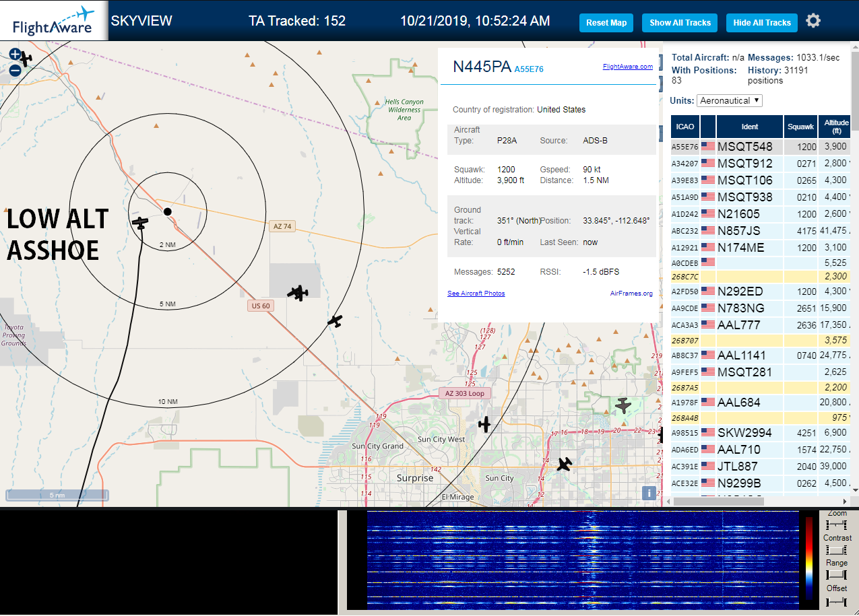859x616 pixels.
Task: Click Reset Map button
Action: pyautogui.click(x=606, y=22)
